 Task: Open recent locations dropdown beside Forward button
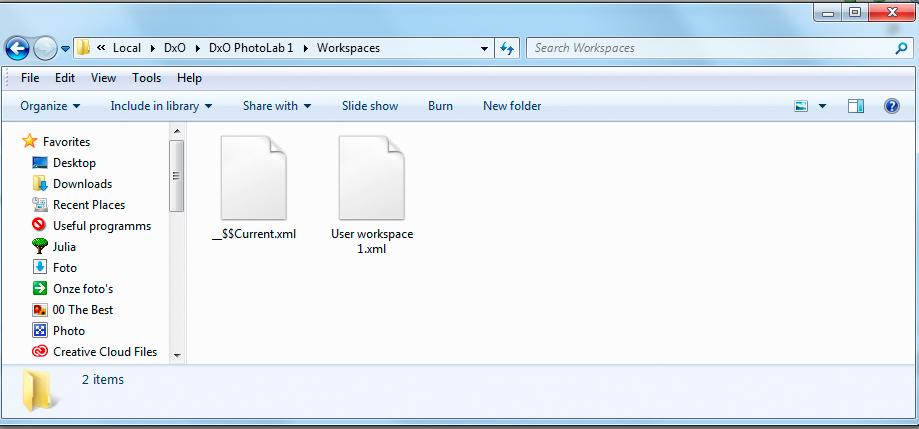tap(65, 49)
